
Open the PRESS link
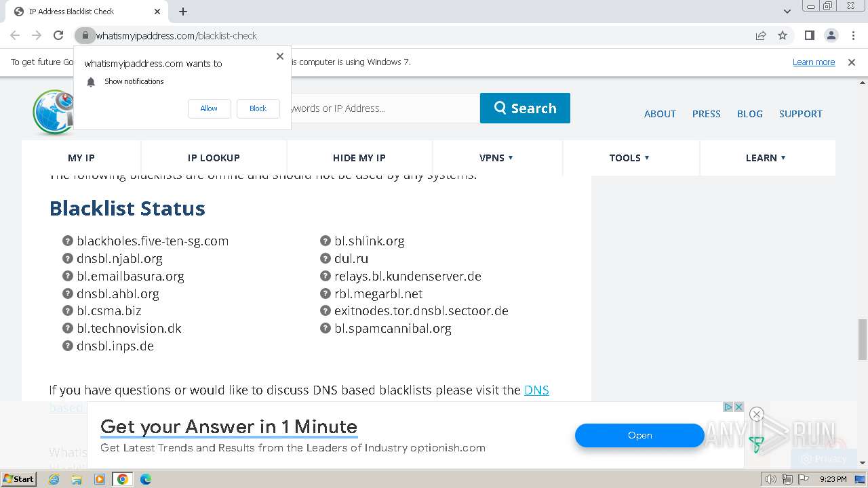pyautogui.click(x=706, y=114)
